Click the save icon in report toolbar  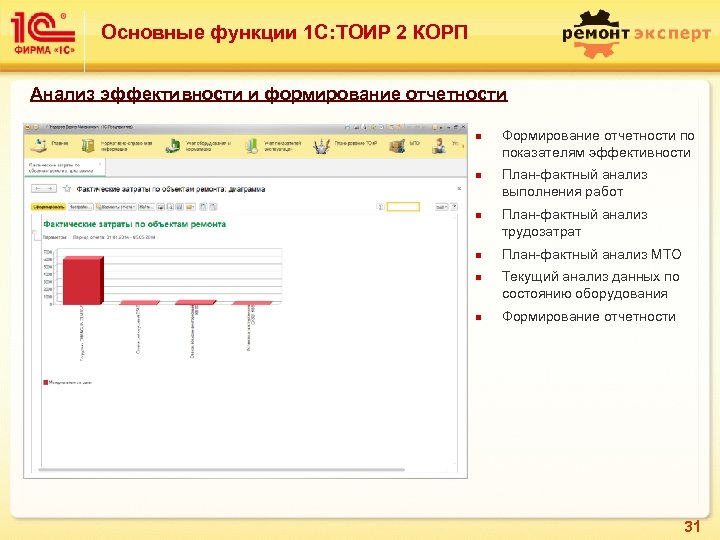coord(179,207)
